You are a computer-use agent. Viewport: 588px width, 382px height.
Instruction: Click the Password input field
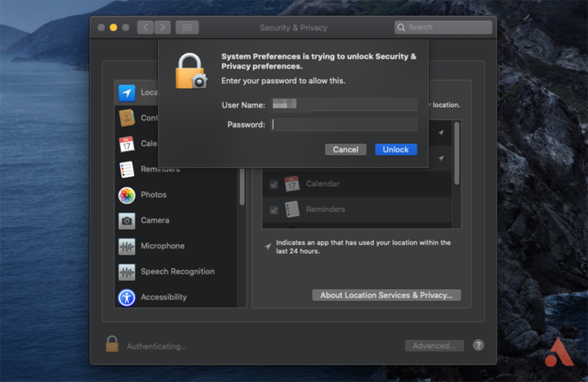tap(344, 125)
